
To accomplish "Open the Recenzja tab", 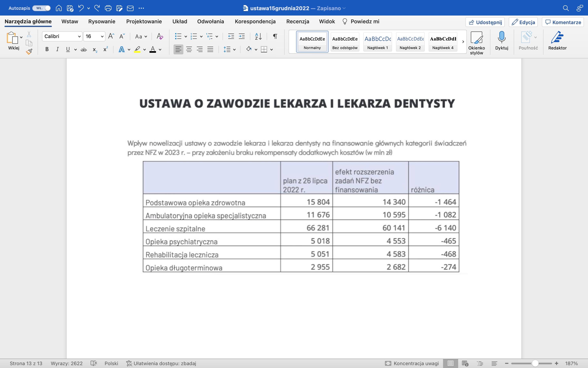I will click(x=298, y=21).
